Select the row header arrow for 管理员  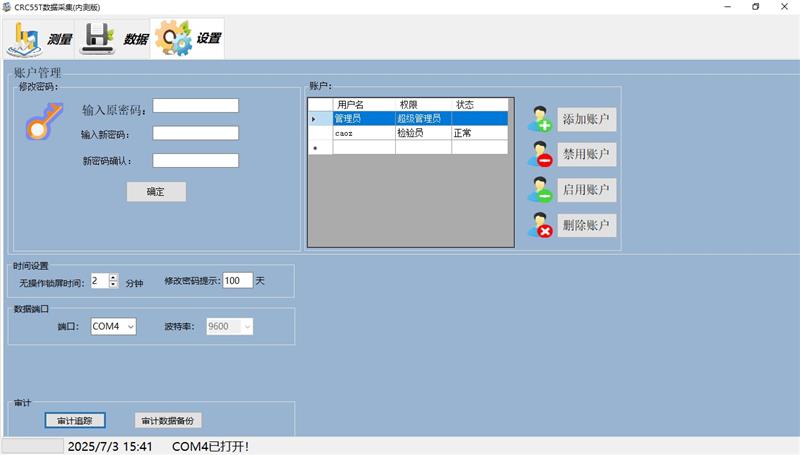(x=320, y=119)
